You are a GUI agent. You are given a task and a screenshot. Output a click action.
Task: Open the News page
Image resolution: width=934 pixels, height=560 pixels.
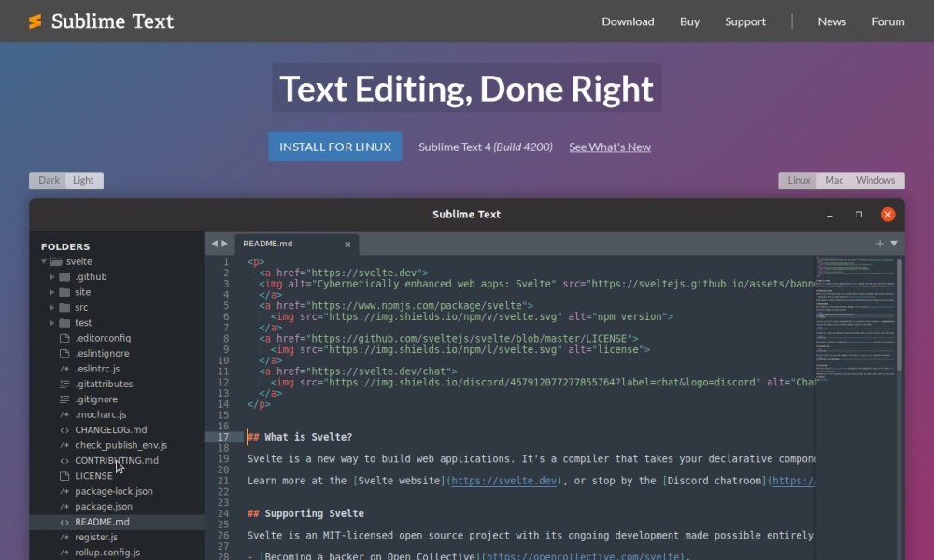[x=831, y=21]
